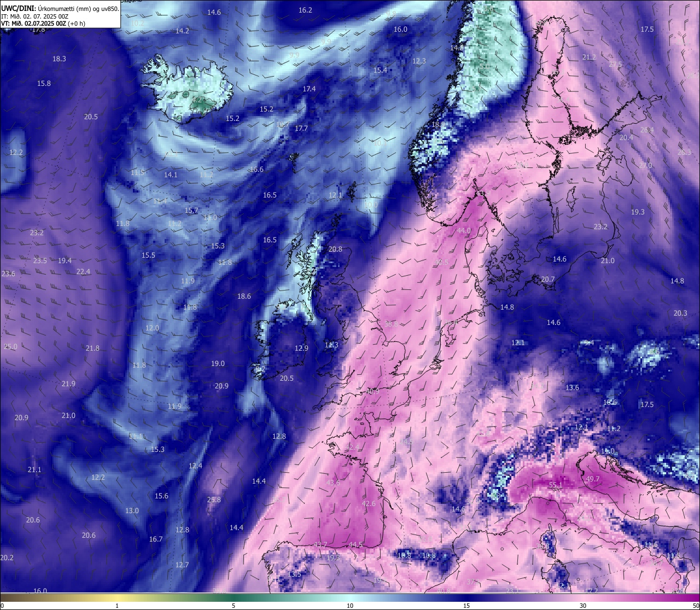Click the 15.8 value label
The width and height of the screenshot is (700, 610).
click(44, 84)
